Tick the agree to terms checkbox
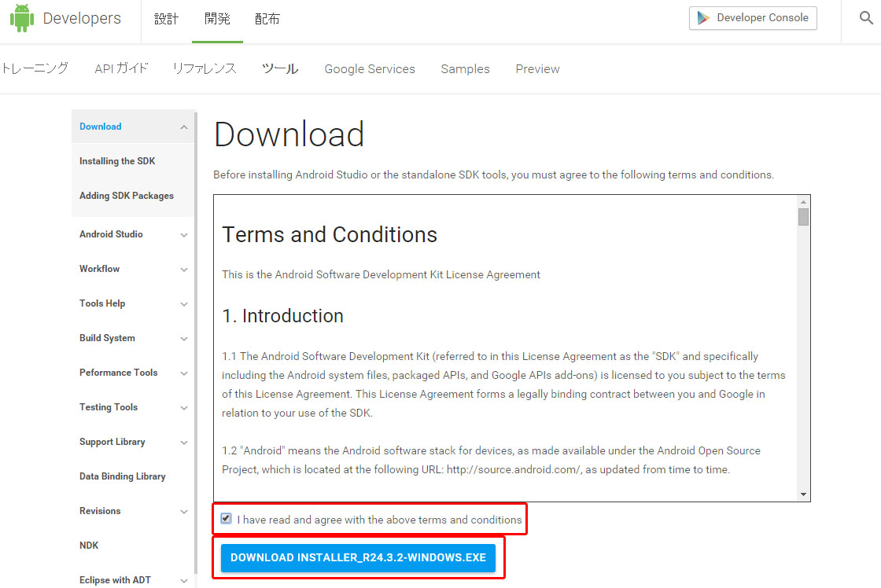This screenshot has height=588, width=881. 226,518
